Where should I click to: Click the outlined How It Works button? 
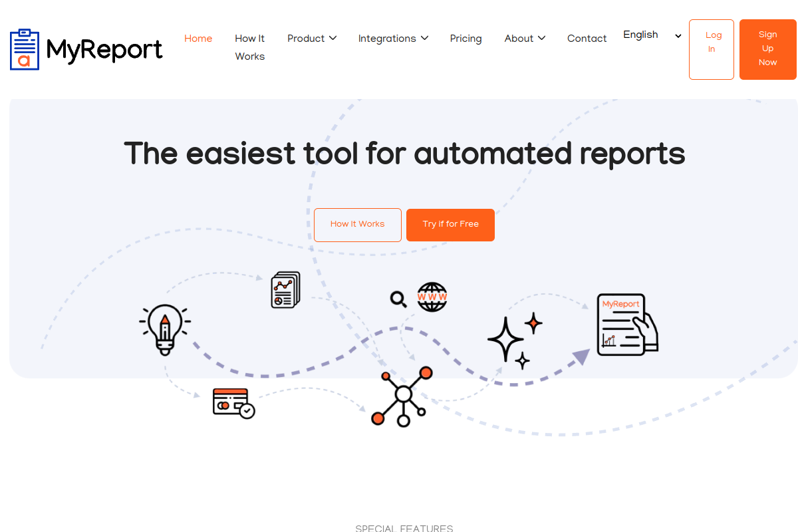click(358, 225)
